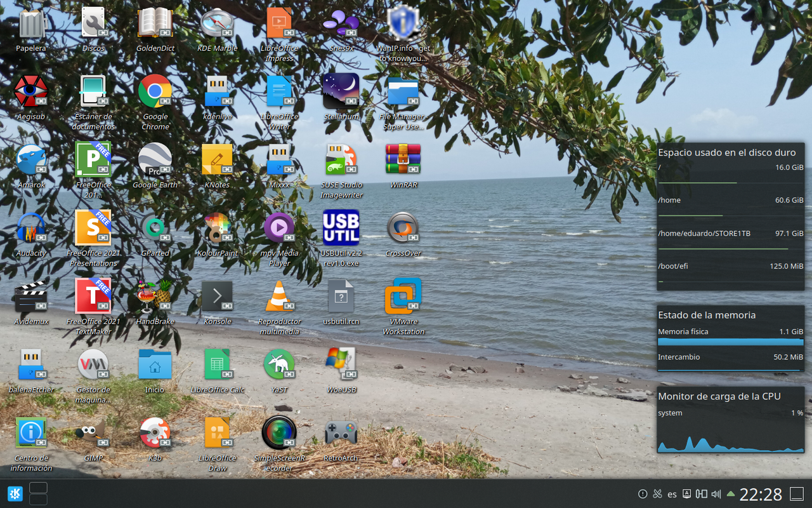
Task: Click the 22:28 clock
Action: coord(761,494)
